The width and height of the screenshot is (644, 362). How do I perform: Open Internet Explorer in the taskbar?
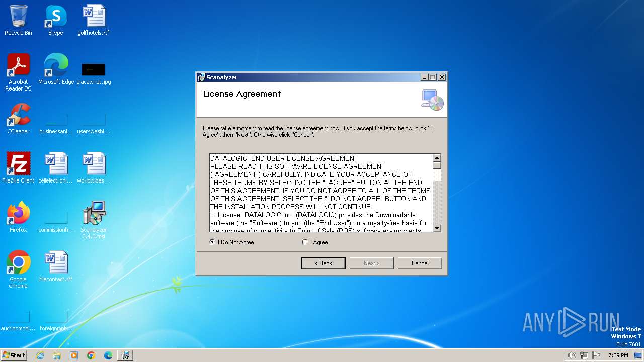coord(40,355)
